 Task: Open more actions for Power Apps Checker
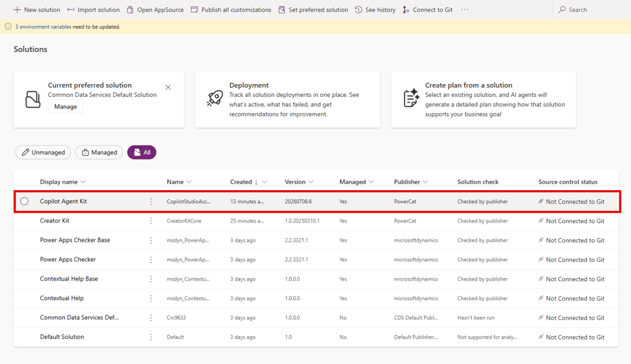[151, 259]
